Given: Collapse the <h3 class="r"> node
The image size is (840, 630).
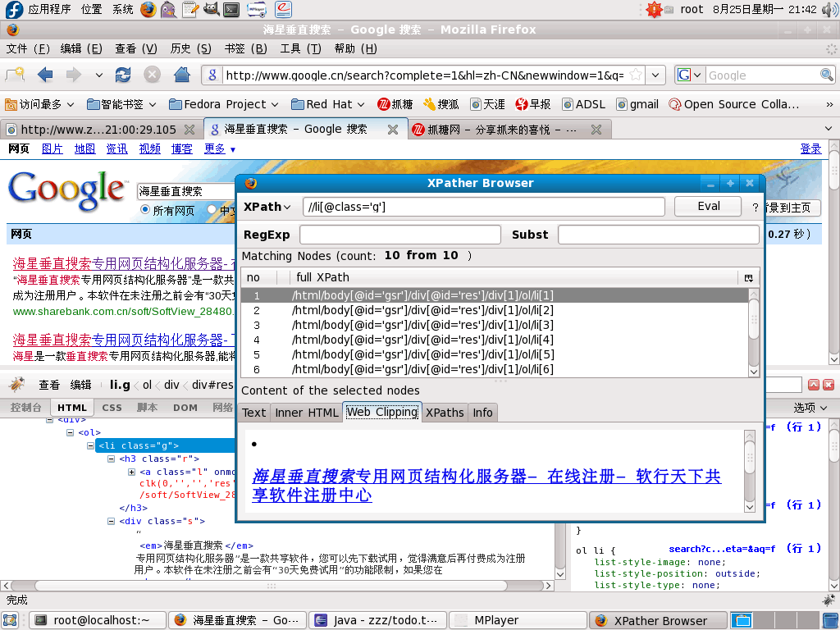Looking at the screenshot, I should point(111,459).
